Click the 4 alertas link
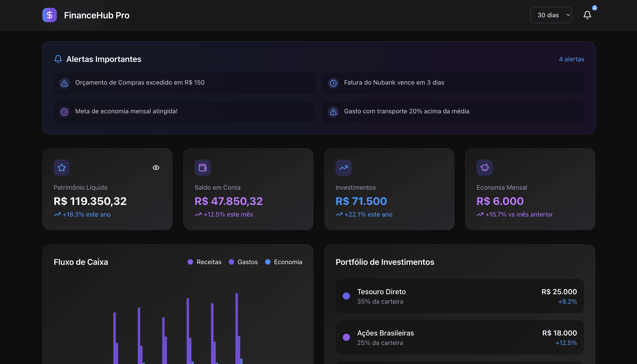The width and height of the screenshot is (637, 364). coord(571,59)
